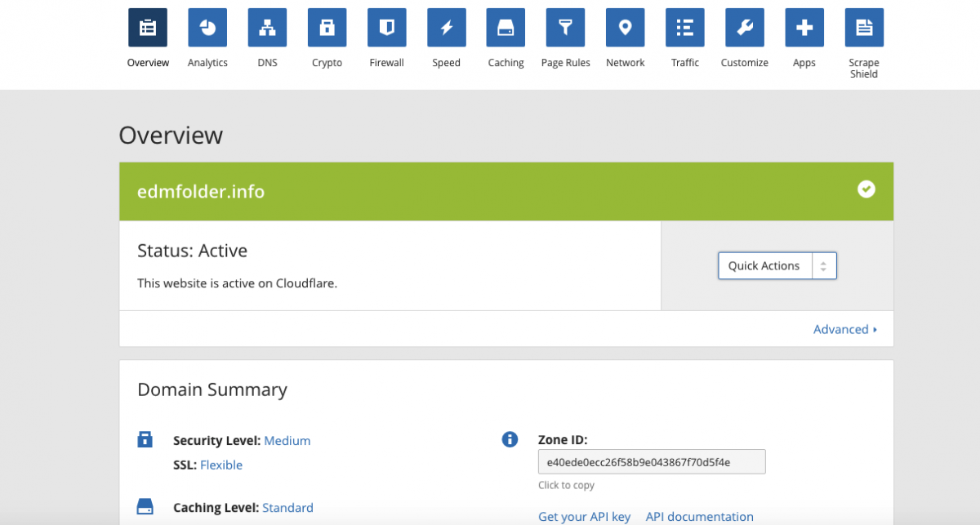This screenshot has width=980, height=525.
Task: Open the Customize wrench icon
Action: pyautogui.click(x=745, y=28)
